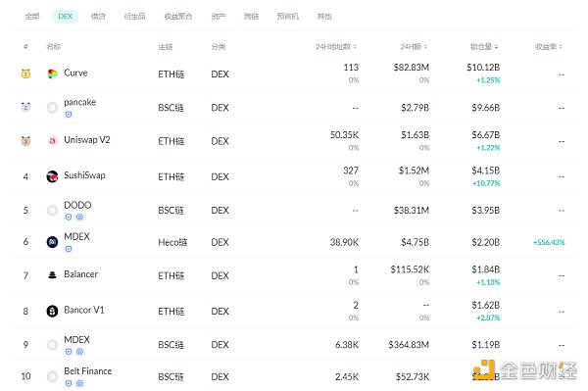The height and width of the screenshot is (391, 588).
Task: Click the shield badge under pancake
Action: pos(69,115)
